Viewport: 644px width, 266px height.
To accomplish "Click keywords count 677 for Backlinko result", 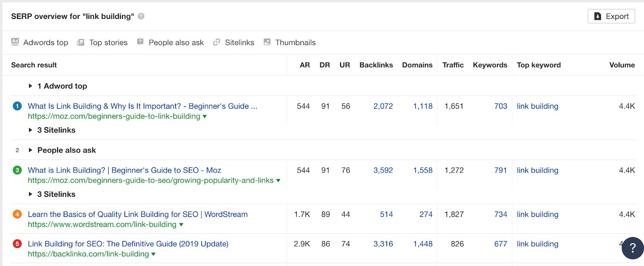I will pos(500,244).
